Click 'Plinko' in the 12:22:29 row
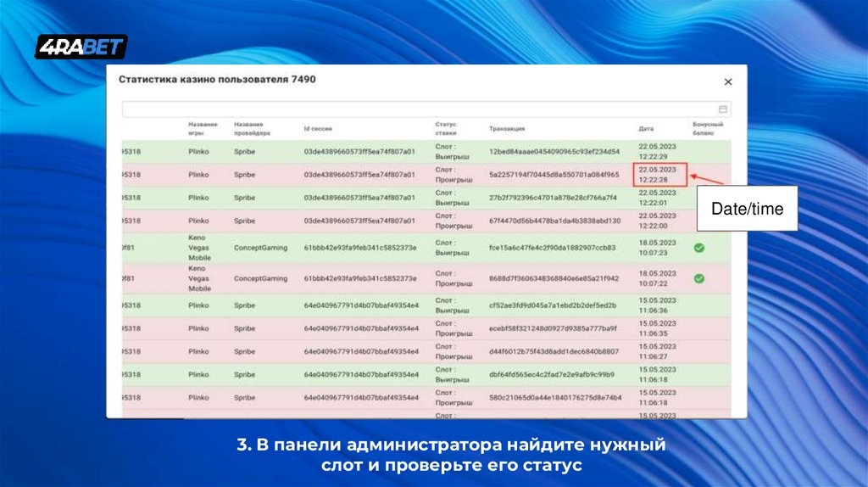 point(198,151)
